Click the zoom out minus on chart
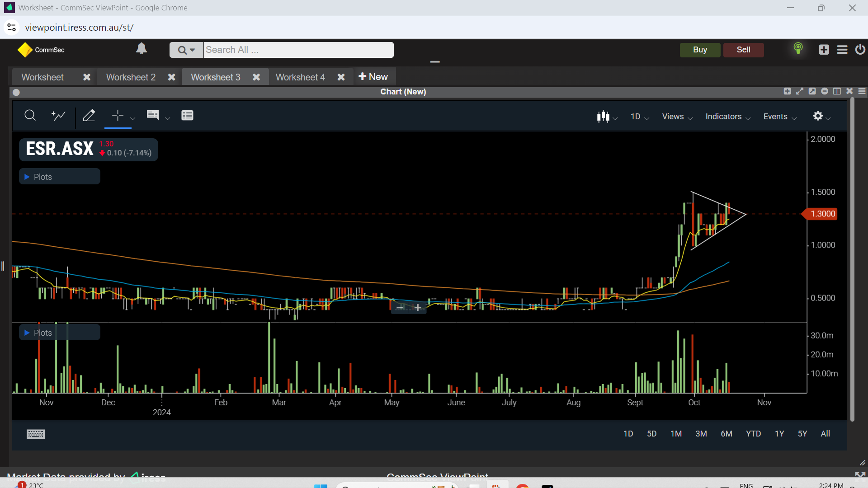The height and width of the screenshot is (488, 868). [400, 307]
